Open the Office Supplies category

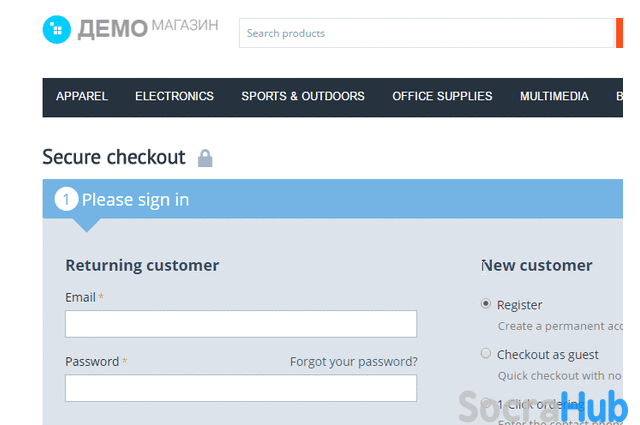coord(442,96)
